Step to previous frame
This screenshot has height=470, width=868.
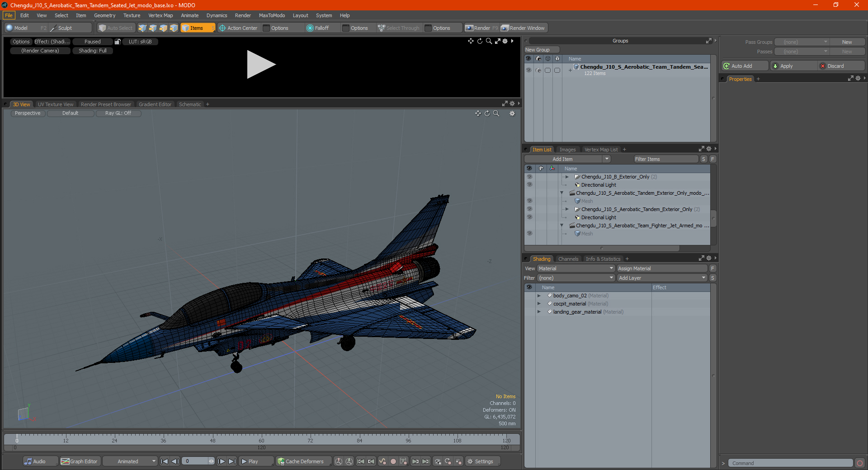pyautogui.click(x=175, y=461)
